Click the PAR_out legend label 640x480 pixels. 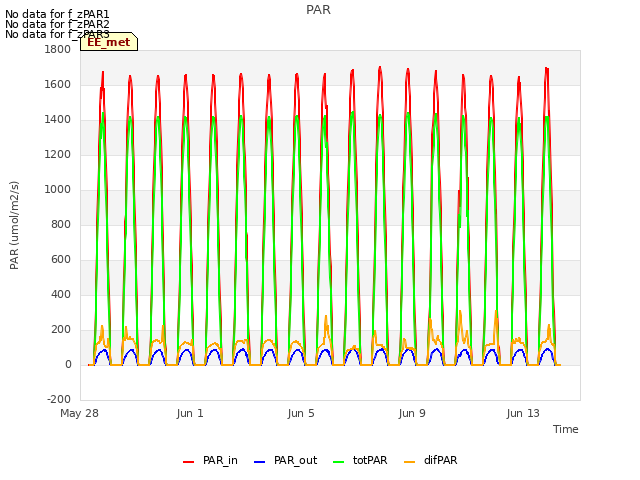point(296,460)
